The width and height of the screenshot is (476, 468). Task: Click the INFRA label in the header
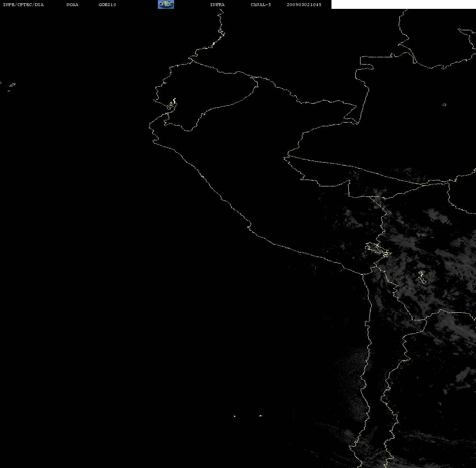[217, 4]
